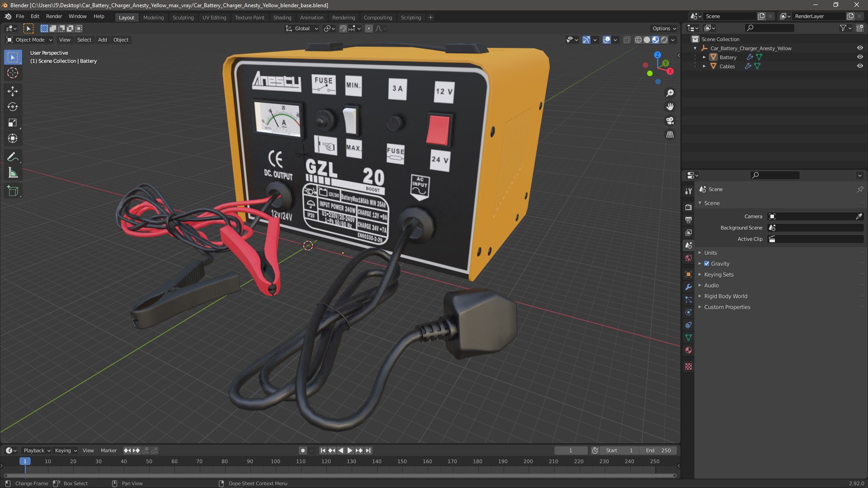This screenshot has height=488, width=868.
Task: Expand the Battery object tree
Action: coord(704,57)
